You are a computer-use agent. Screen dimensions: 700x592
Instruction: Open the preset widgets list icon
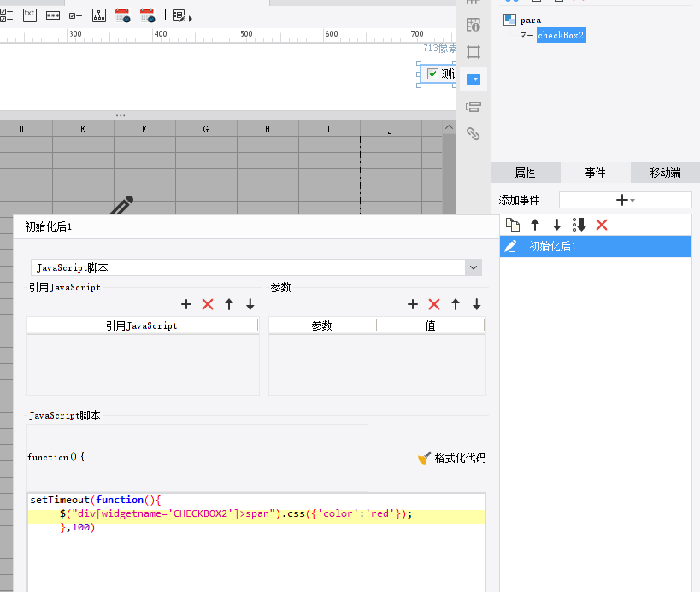click(x=179, y=16)
